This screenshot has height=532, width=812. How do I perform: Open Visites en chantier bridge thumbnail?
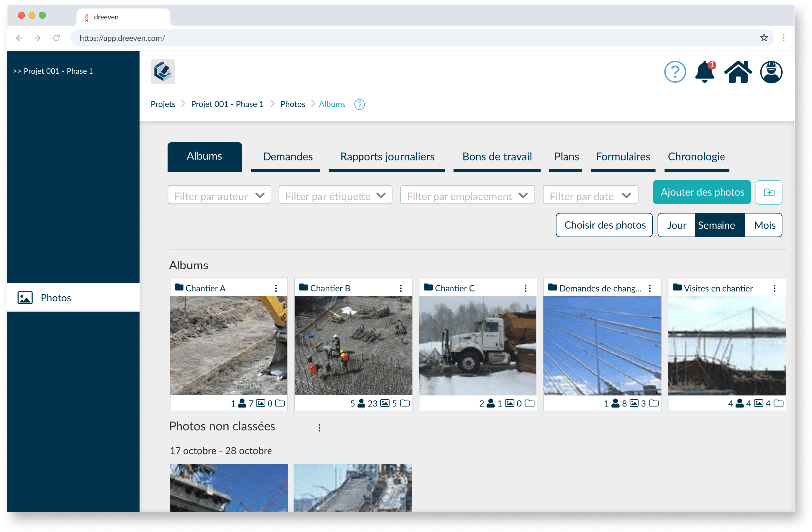[x=727, y=346]
